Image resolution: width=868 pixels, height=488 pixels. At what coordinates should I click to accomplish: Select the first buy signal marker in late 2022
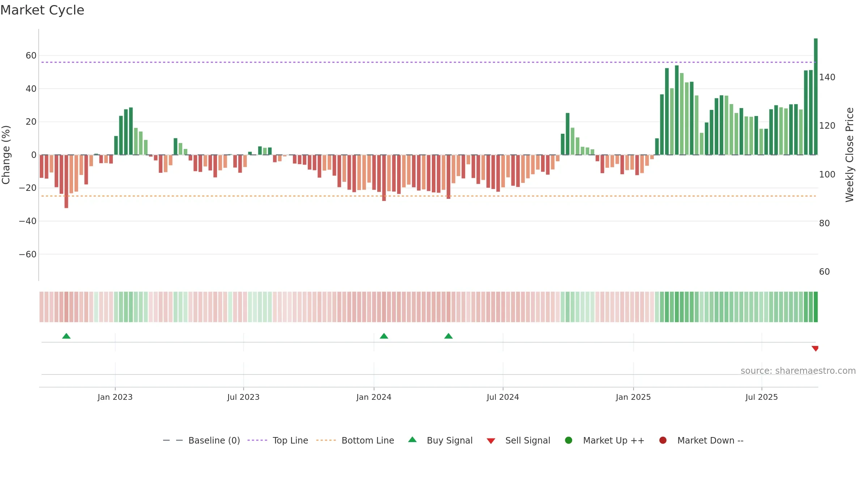click(x=66, y=336)
